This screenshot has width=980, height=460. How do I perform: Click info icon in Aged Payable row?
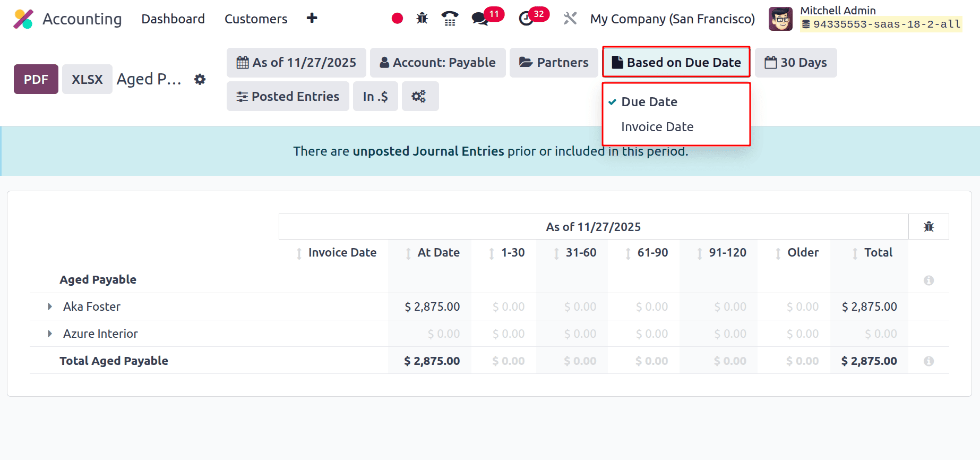(929, 280)
